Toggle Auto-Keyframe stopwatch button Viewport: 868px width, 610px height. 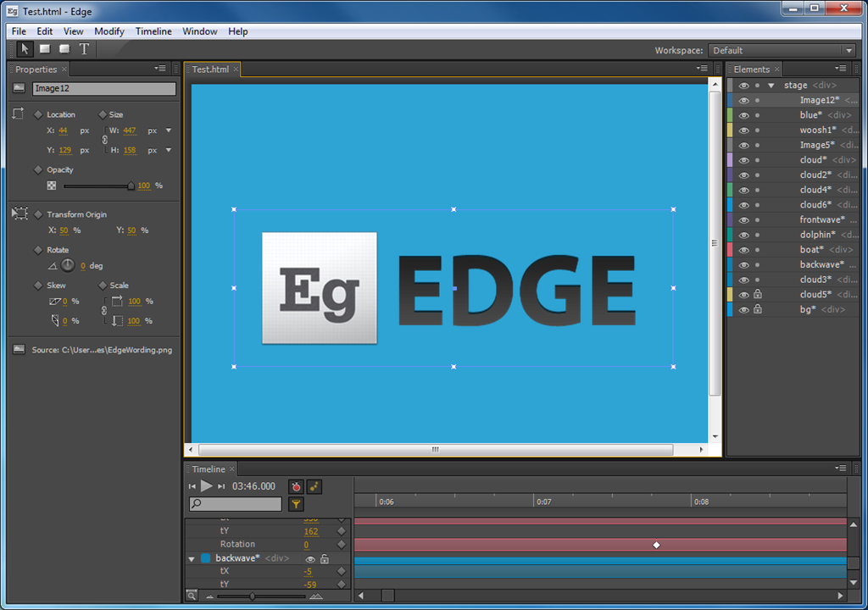296,486
